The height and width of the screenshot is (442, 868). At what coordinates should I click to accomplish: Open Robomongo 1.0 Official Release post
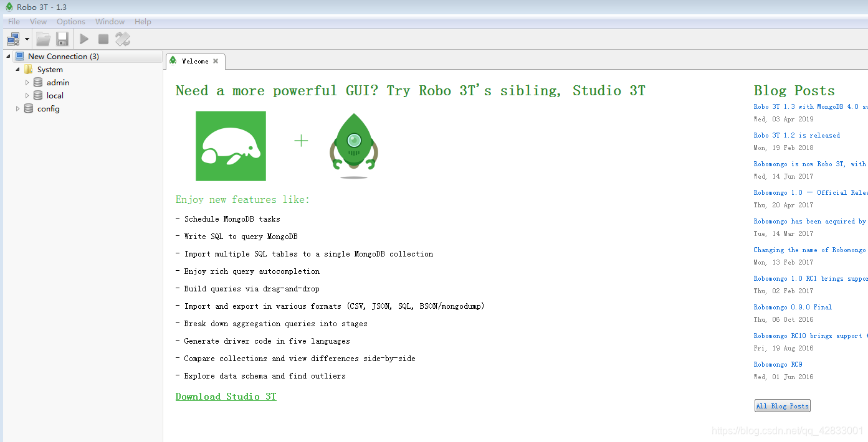[x=811, y=193]
